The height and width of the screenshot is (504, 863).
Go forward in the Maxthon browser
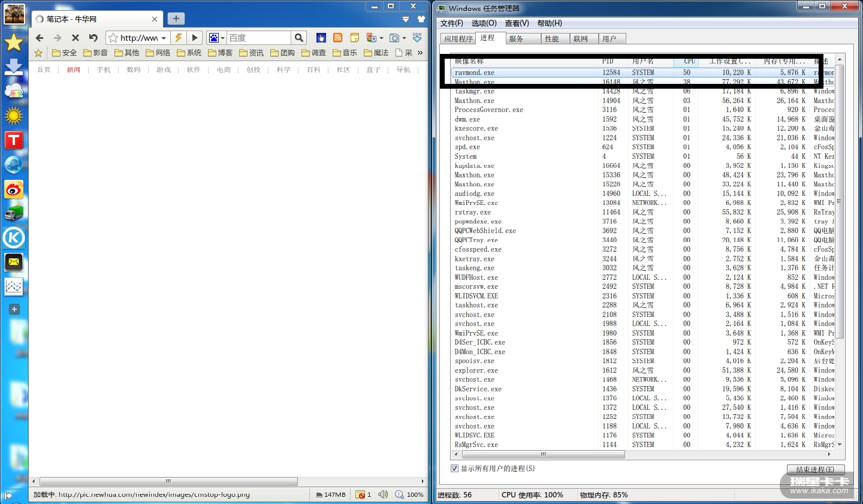(58, 38)
